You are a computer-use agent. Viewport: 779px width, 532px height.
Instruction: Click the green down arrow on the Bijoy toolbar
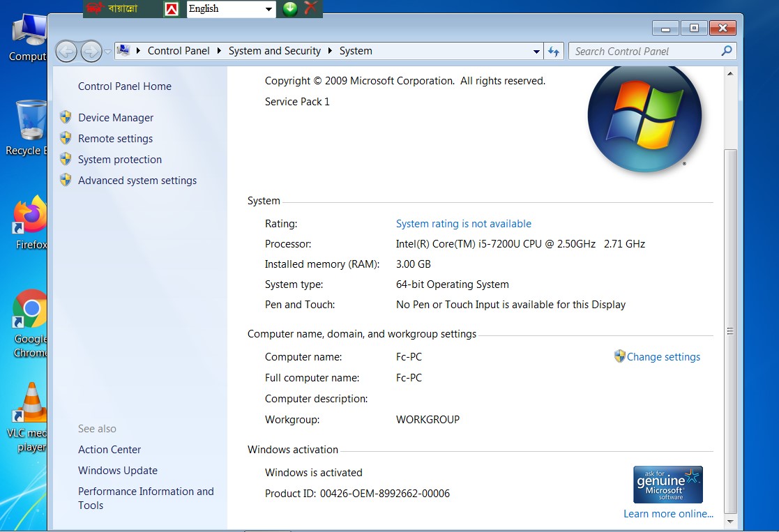coord(290,8)
